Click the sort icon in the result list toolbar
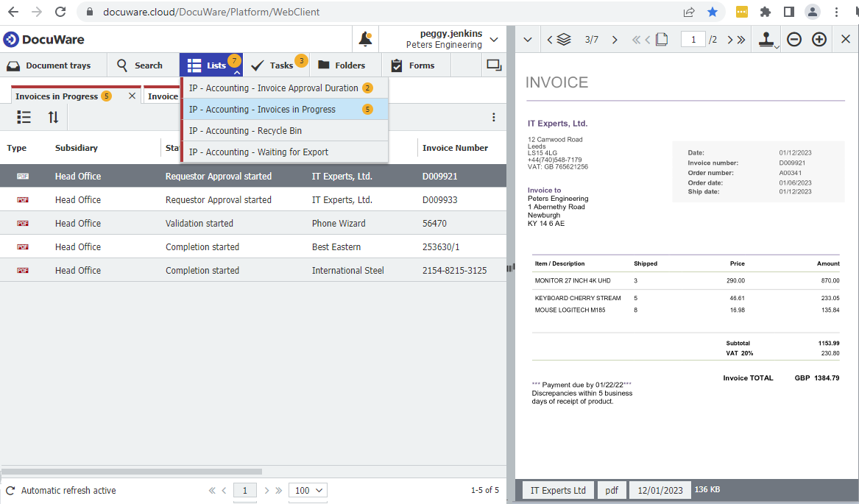859x504 pixels. click(x=52, y=117)
